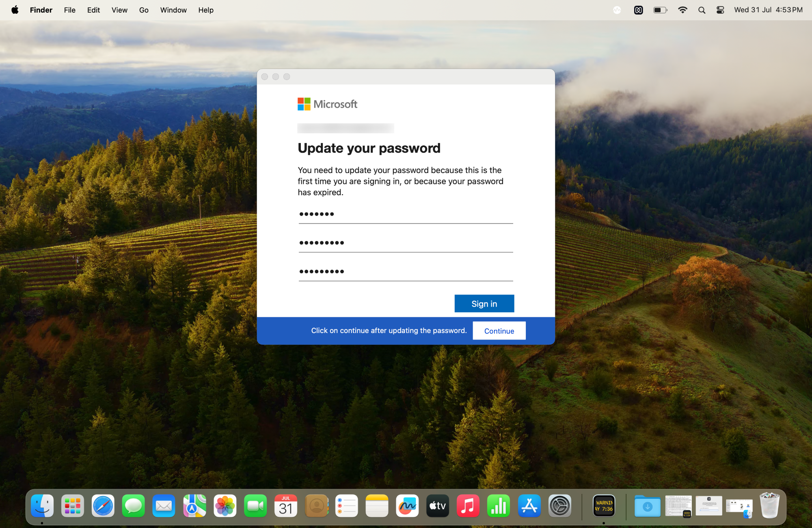Open System Settings gear icon
The height and width of the screenshot is (528, 812).
point(559,506)
